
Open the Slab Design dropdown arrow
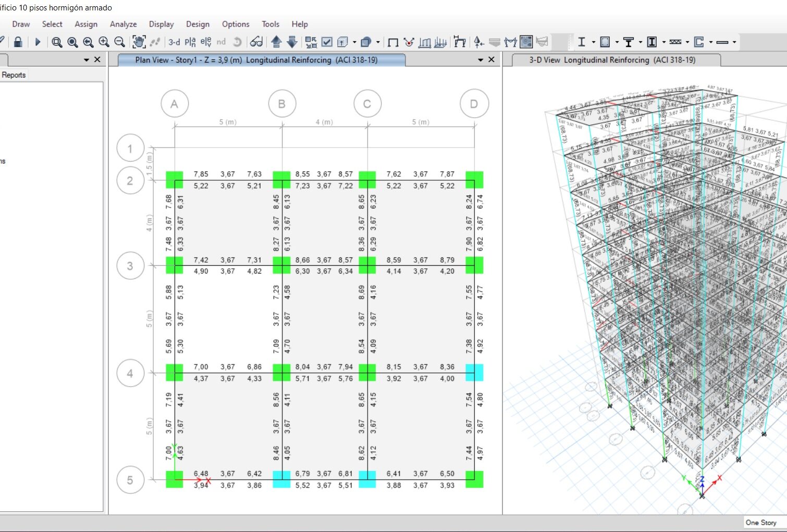(734, 42)
